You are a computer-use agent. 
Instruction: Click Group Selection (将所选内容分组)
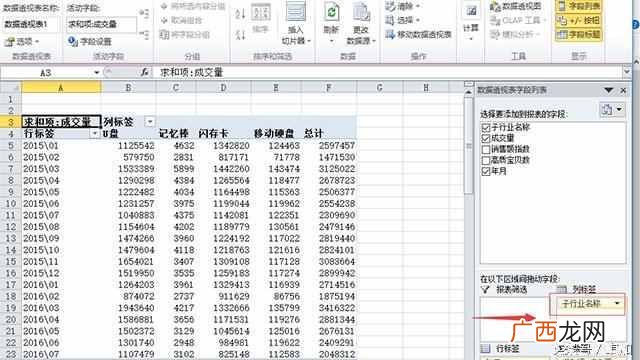pos(193,6)
